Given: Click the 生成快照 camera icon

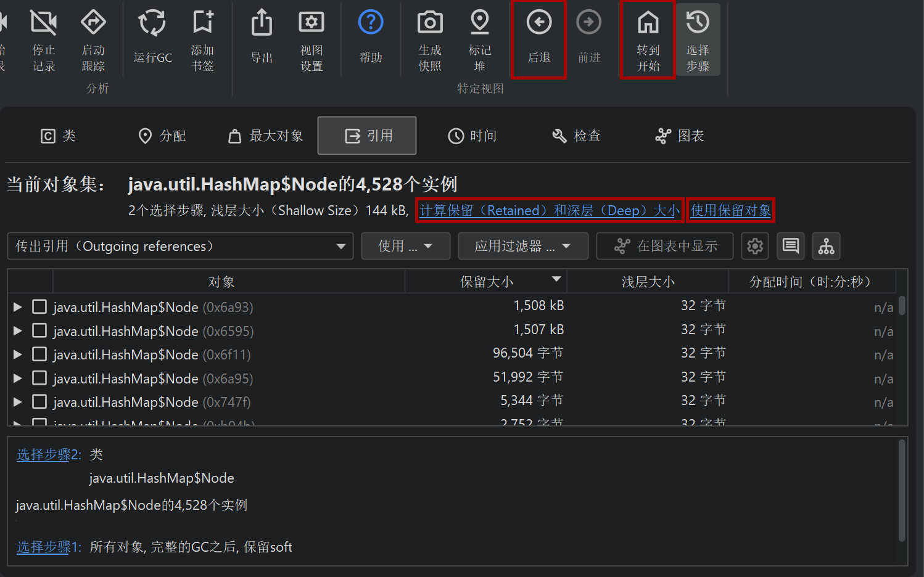Looking at the screenshot, I should coord(430,22).
